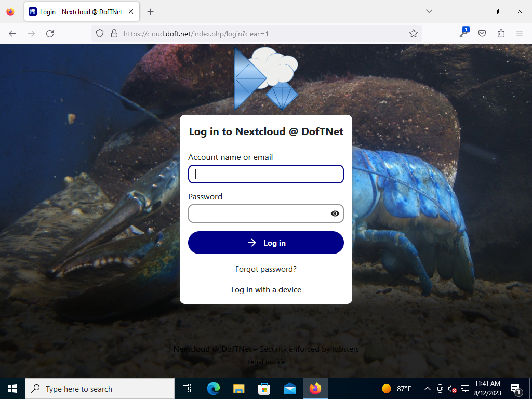The image size is (532, 399).
Task: Open the Firefox hamburger application menu
Action: pyautogui.click(x=520, y=33)
